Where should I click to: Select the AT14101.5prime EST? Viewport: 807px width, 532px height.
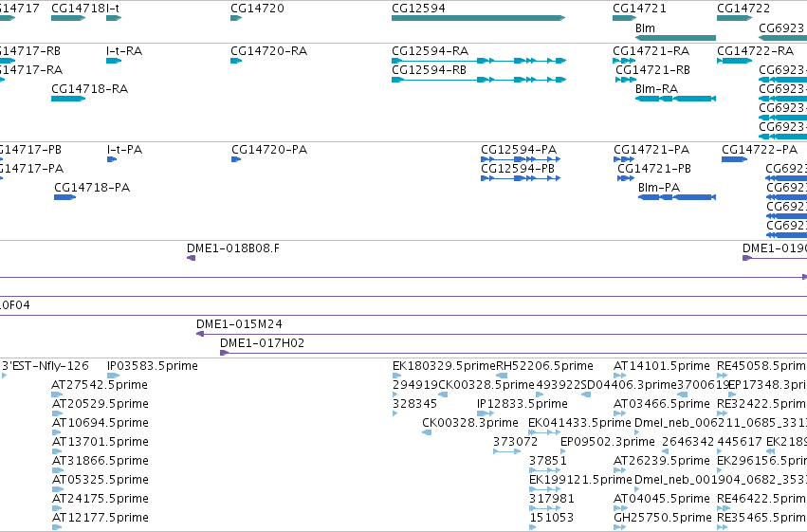(x=619, y=376)
